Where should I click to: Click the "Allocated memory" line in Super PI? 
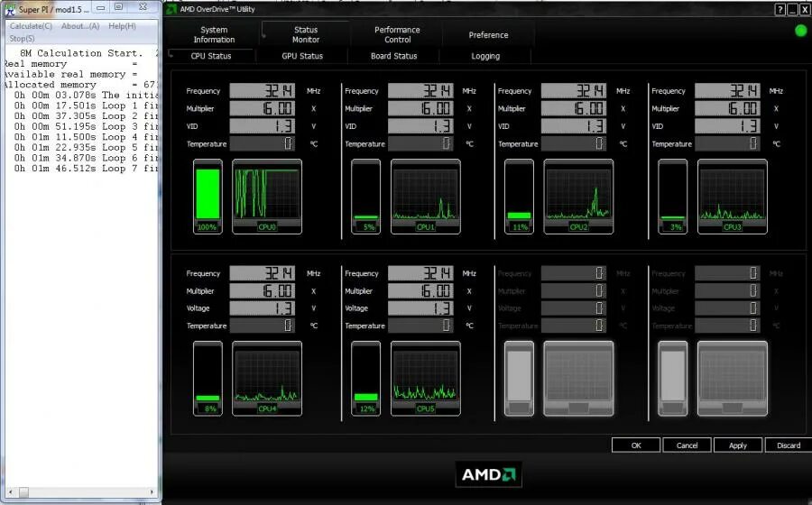point(80,85)
